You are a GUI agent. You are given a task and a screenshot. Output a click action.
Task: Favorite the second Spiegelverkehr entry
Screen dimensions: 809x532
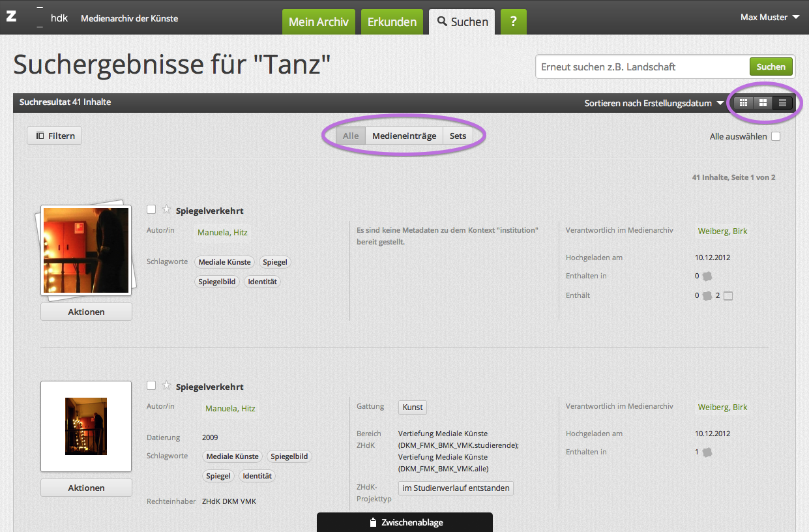click(x=166, y=386)
